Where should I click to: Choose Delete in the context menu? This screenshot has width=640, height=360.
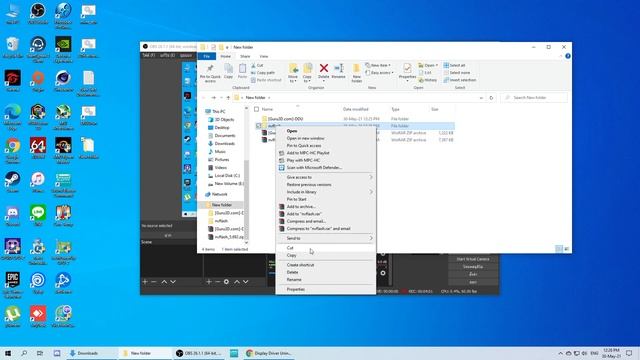pos(326,272)
